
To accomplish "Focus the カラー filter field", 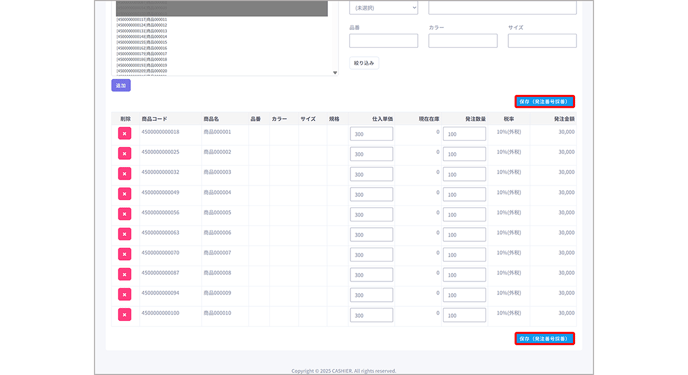I will pos(463,41).
